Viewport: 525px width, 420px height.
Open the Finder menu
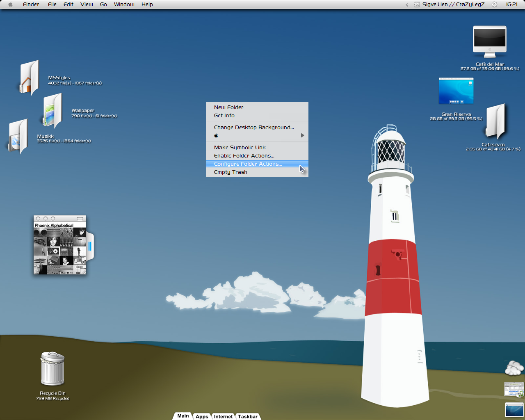31,5
